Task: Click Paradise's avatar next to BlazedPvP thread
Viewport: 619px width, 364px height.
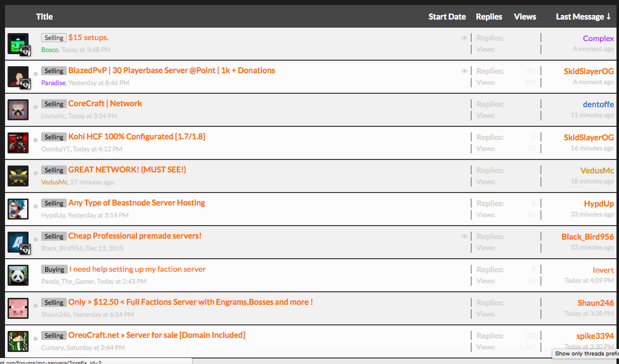Action: click(18, 76)
